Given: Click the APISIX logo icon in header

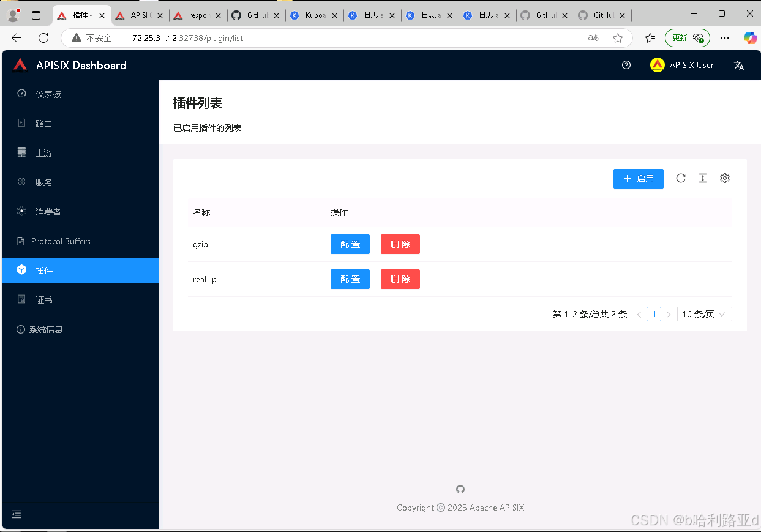Looking at the screenshot, I should (x=20, y=65).
